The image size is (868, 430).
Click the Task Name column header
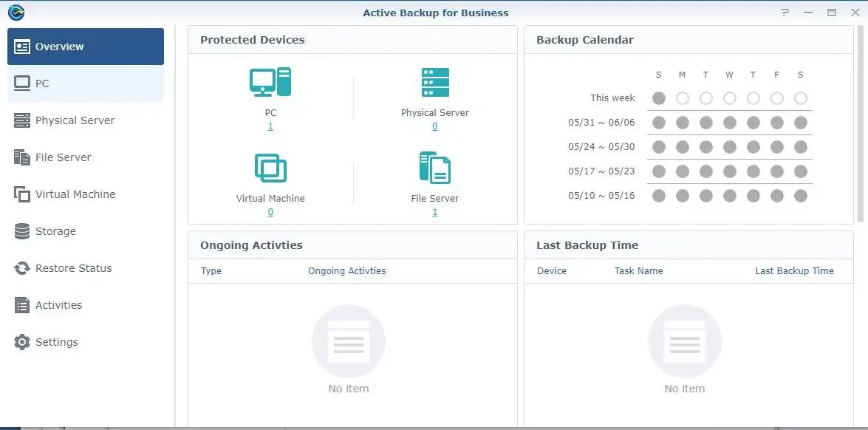coord(639,271)
